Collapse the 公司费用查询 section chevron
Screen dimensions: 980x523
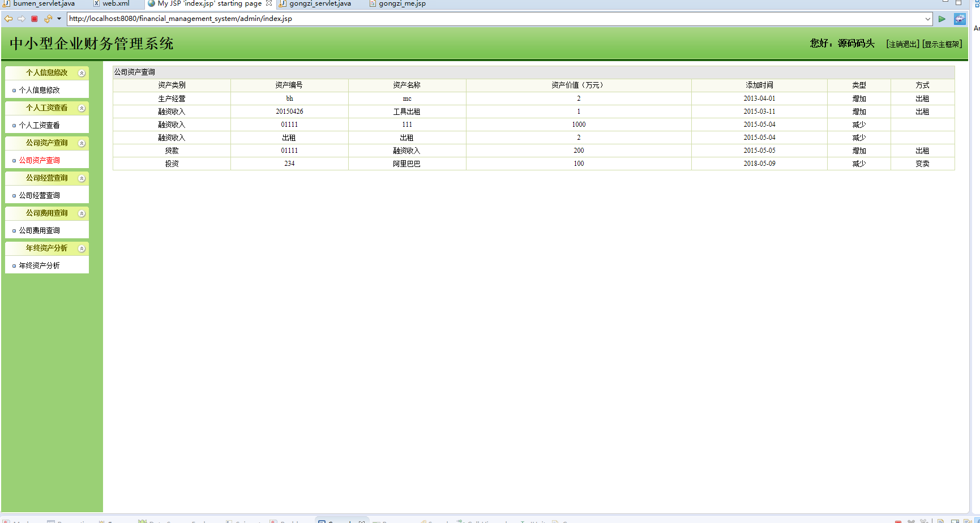[x=82, y=213]
